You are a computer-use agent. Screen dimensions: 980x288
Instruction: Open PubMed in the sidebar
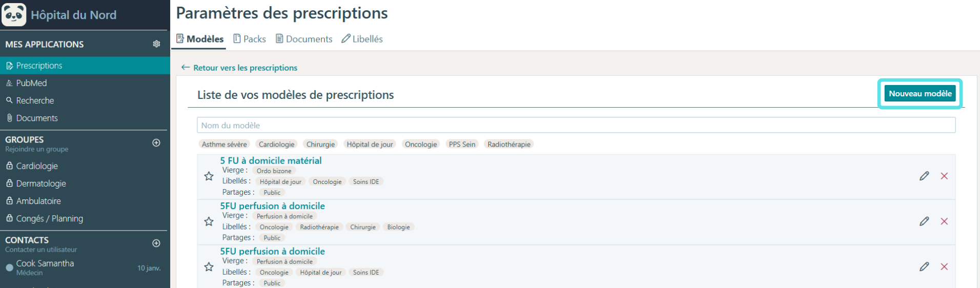[x=31, y=83]
